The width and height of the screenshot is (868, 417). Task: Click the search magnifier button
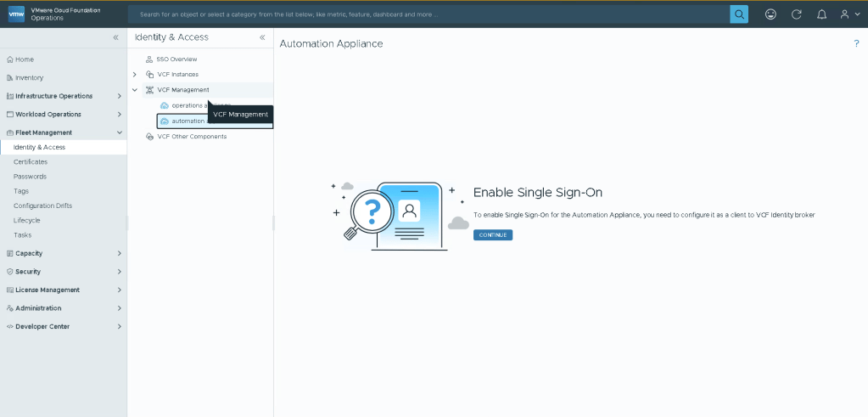pyautogui.click(x=739, y=14)
